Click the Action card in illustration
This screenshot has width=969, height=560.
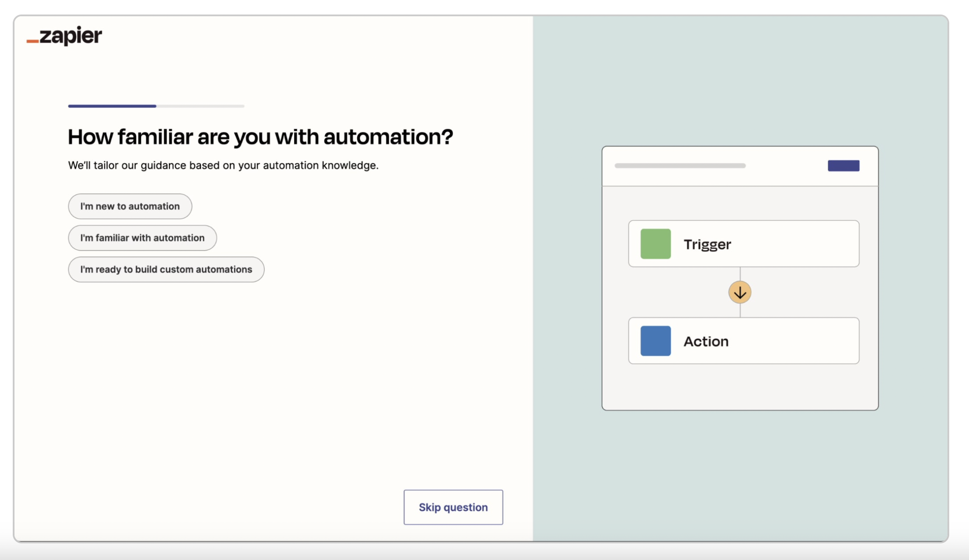pyautogui.click(x=744, y=341)
